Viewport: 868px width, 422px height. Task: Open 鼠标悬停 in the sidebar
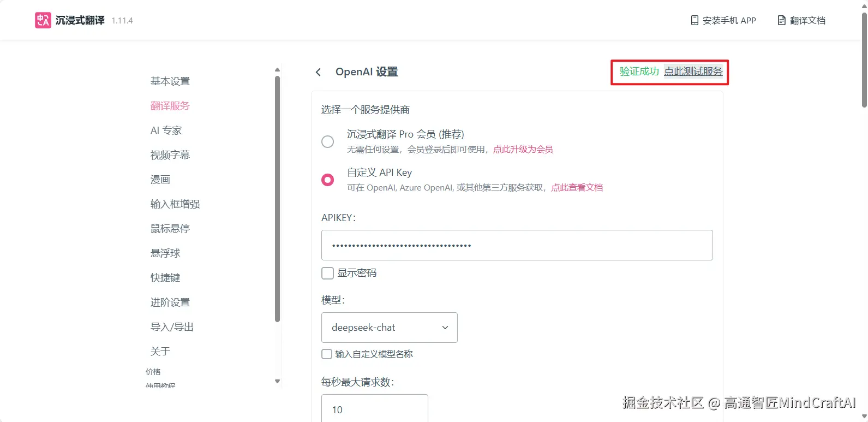click(170, 229)
